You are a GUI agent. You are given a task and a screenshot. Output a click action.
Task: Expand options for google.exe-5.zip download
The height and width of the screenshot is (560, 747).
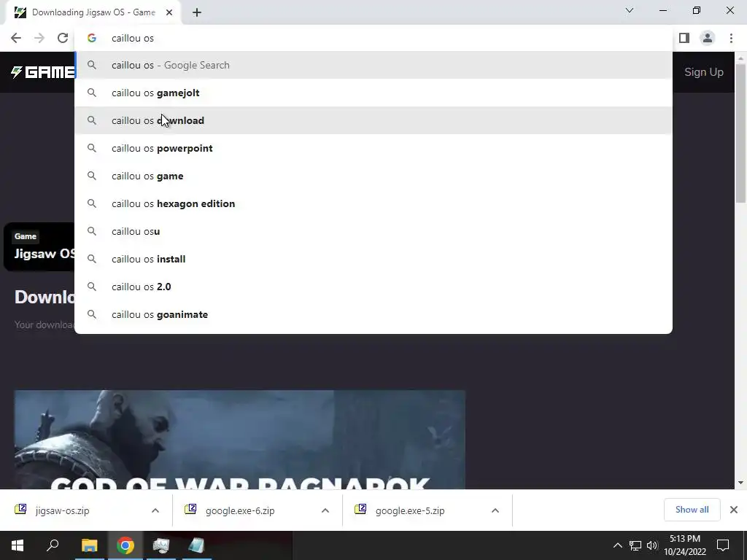point(495,510)
